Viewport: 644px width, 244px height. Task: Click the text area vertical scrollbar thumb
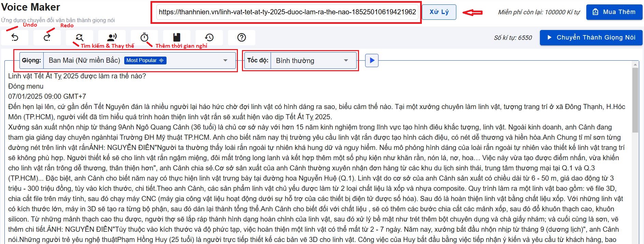[x=635, y=100]
